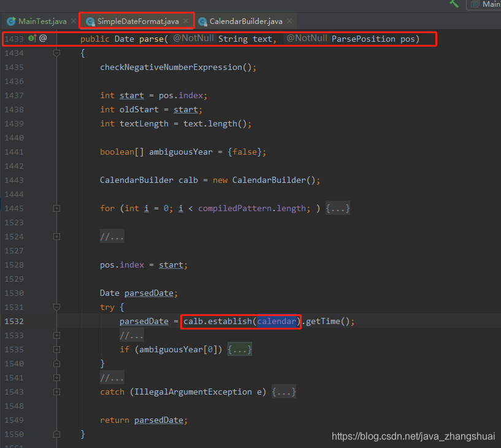501x448 pixels.
Task: Click the return parsedDate statement
Action: tap(143, 420)
